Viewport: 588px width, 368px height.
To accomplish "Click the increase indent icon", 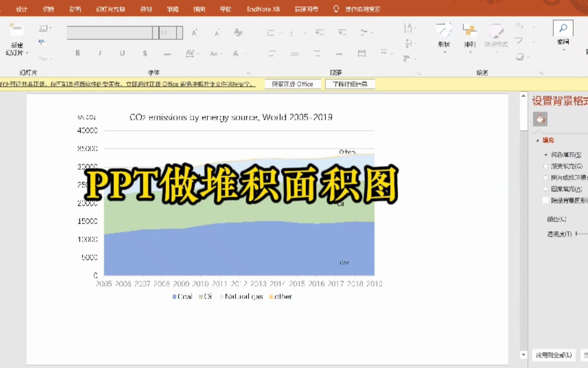I will (342, 32).
